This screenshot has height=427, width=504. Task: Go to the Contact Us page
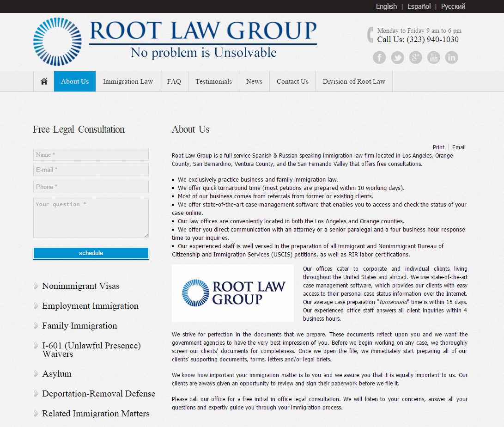tap(292, 81)
